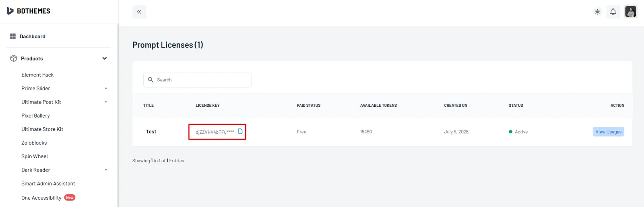Image resolution: width=644 pixels, height=207 pixels.
Task: Select the Smart Admin Assistant item
Action: coord(48,184)
